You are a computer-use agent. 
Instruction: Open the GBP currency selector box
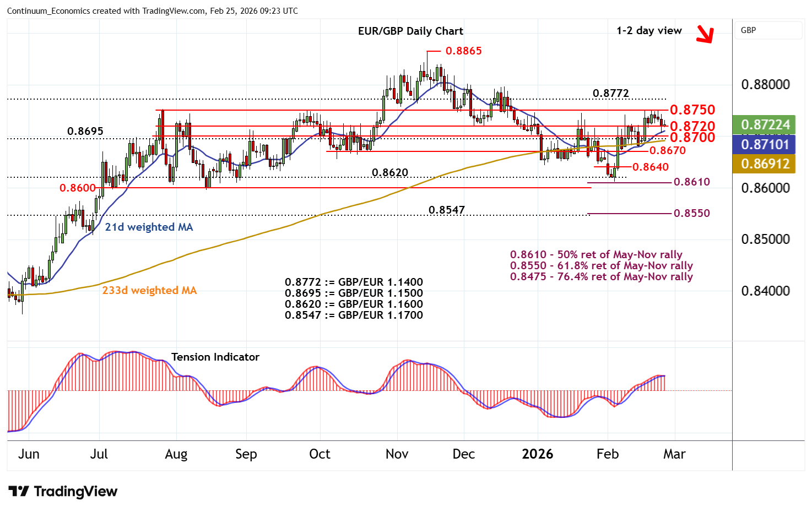[768, 30]
